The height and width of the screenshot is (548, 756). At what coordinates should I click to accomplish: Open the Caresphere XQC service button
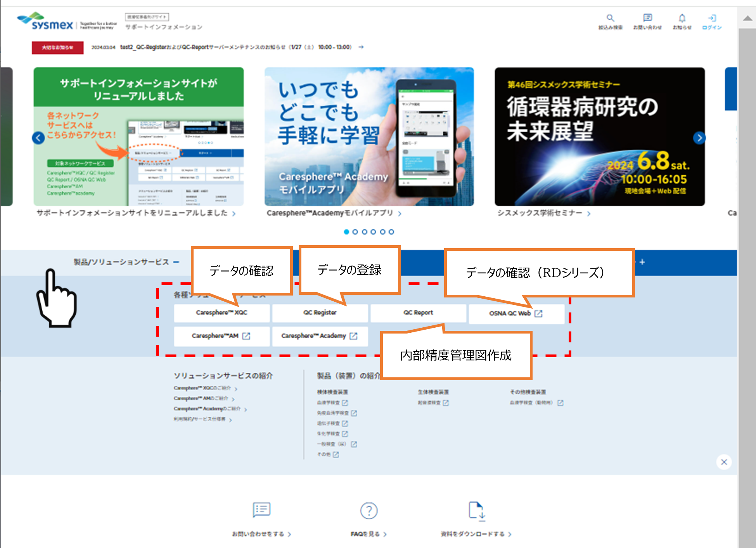(x=221, y=313)
